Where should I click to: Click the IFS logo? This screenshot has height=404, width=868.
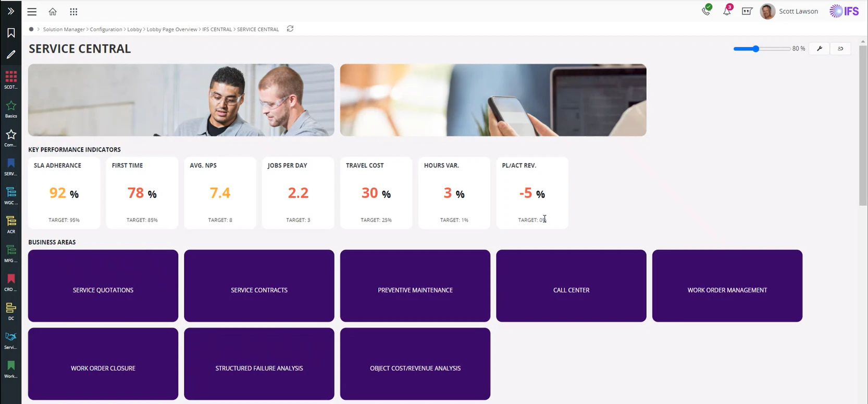844,11
